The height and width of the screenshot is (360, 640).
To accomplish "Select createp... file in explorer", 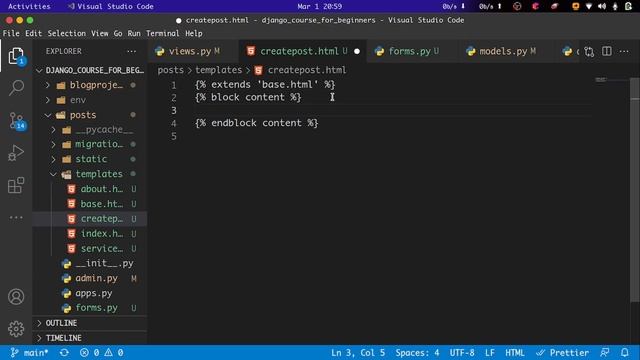I will [x=90, y=219].
